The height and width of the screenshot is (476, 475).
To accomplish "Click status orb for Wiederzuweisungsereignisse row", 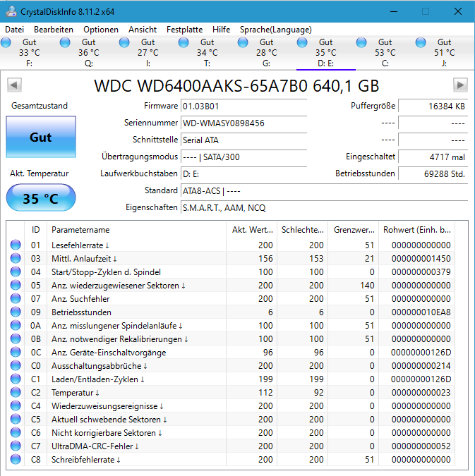I will click(16, 405).
